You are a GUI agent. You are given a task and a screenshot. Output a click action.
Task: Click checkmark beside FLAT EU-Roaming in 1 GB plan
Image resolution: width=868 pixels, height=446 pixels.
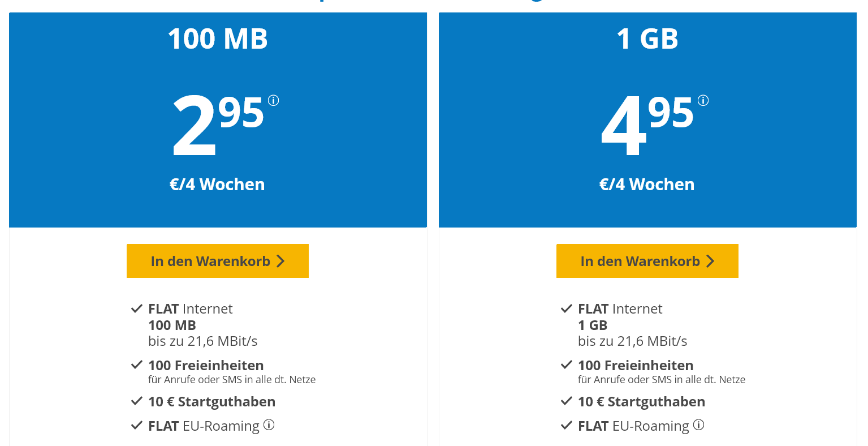click(x=567, y=426)
